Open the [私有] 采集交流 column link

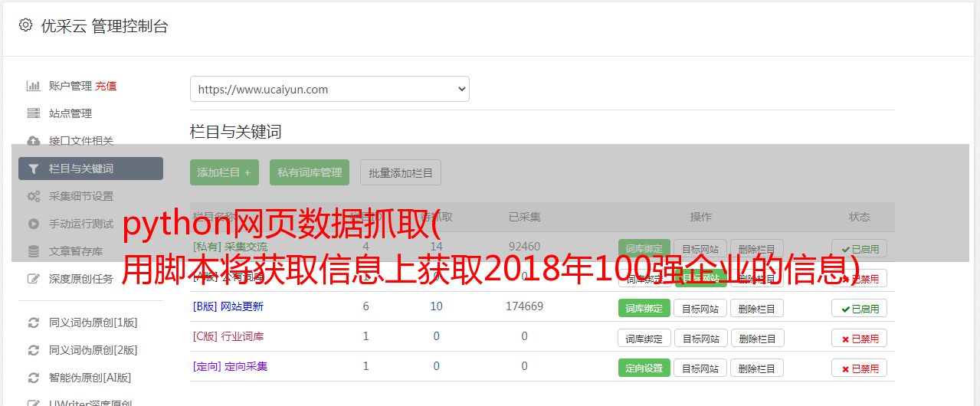[230, 247]
